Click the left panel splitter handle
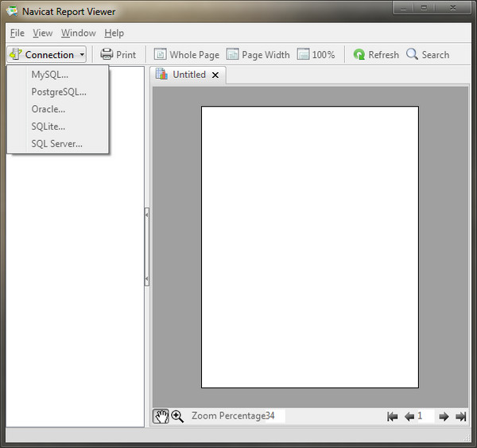 coord(147,247)
